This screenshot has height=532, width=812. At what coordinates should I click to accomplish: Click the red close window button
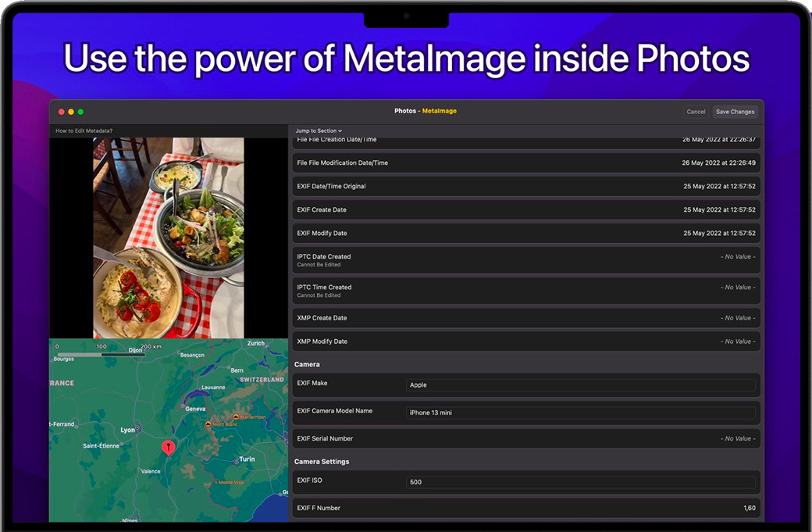tap(62, 112)
